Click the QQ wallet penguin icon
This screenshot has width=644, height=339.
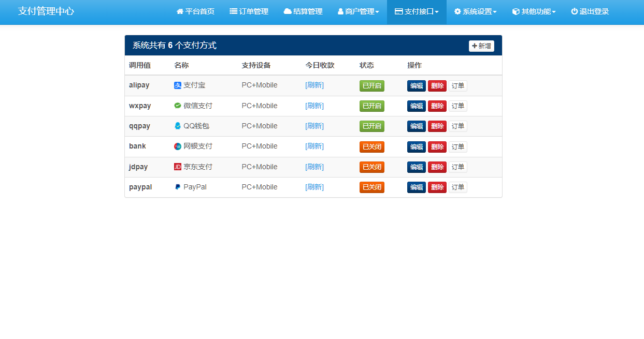point(178,126)
